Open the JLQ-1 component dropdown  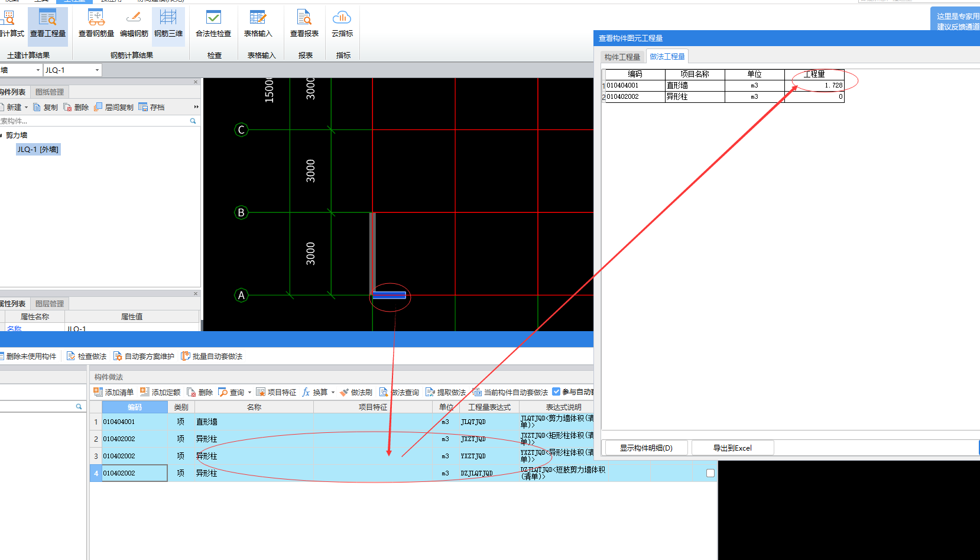pyautogui.click(x=98, y=70)
